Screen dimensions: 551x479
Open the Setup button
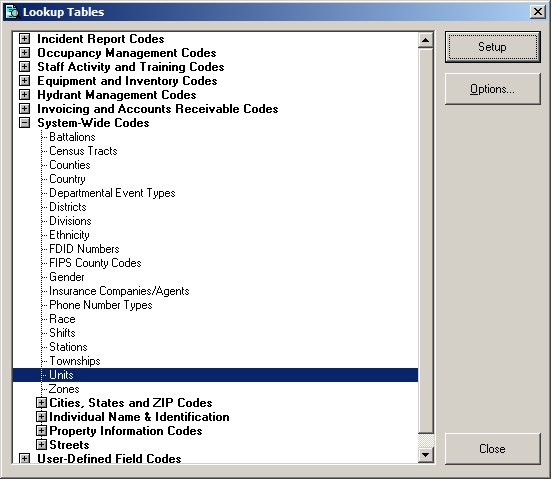tap(492, 47)
